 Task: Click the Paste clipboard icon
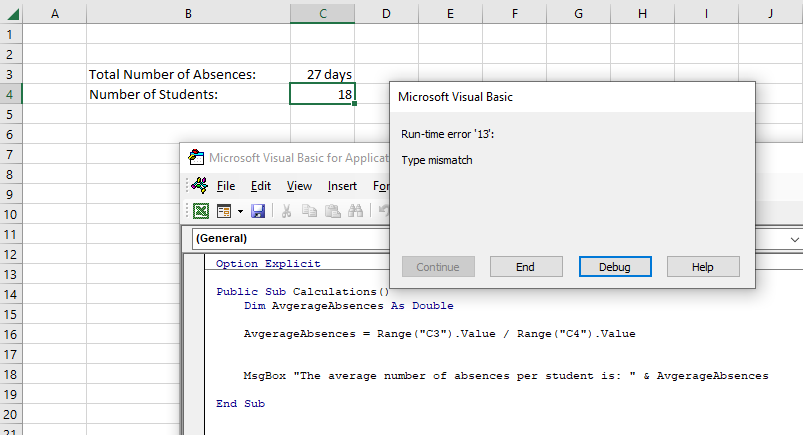point(333,211)
